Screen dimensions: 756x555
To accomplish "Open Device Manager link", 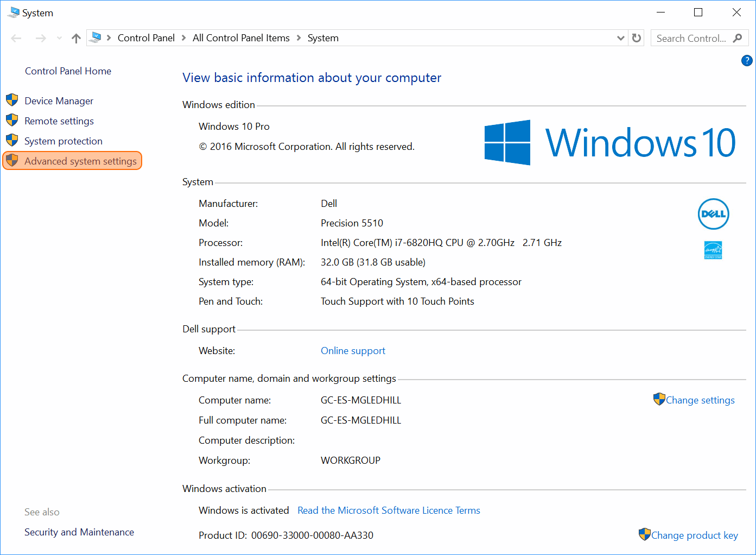I will [59, 101].
